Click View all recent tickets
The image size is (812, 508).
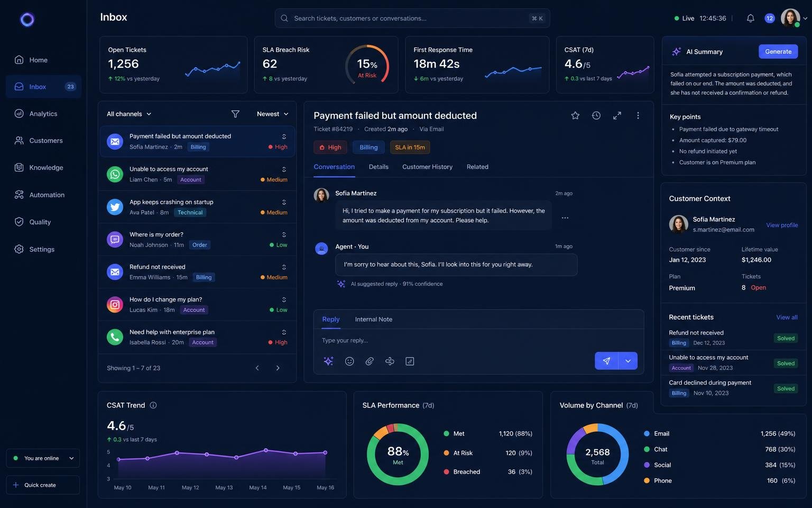787,317
